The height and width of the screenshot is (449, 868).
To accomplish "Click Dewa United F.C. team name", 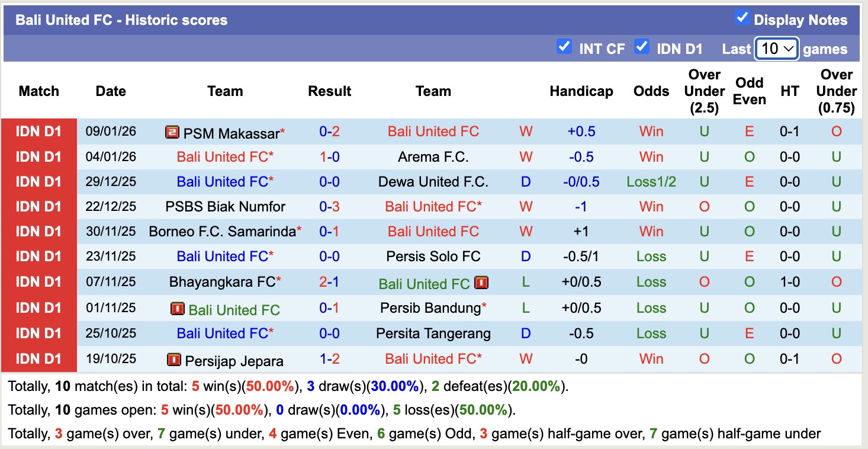I will (x=433, y=182).
